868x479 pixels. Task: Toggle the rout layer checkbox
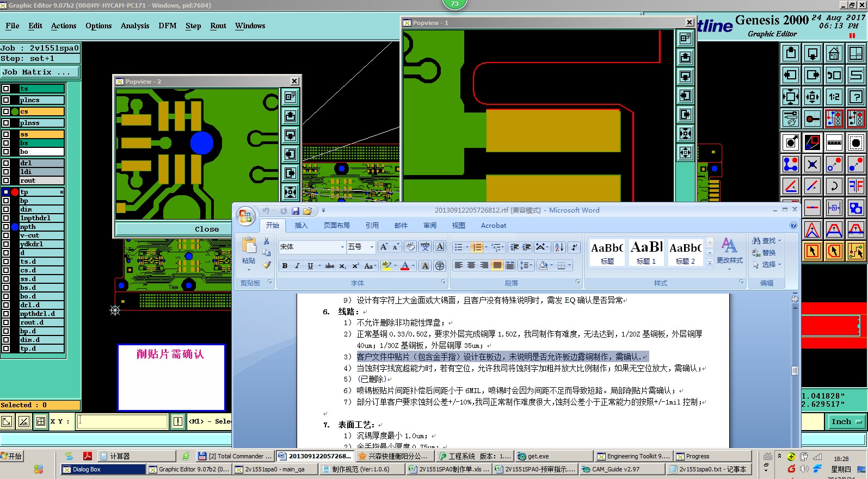6,181
